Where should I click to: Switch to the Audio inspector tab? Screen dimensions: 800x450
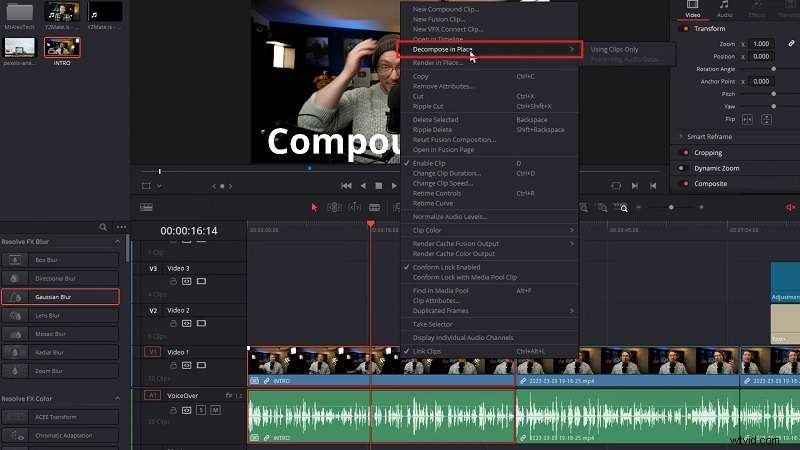(x=724, y=9)
